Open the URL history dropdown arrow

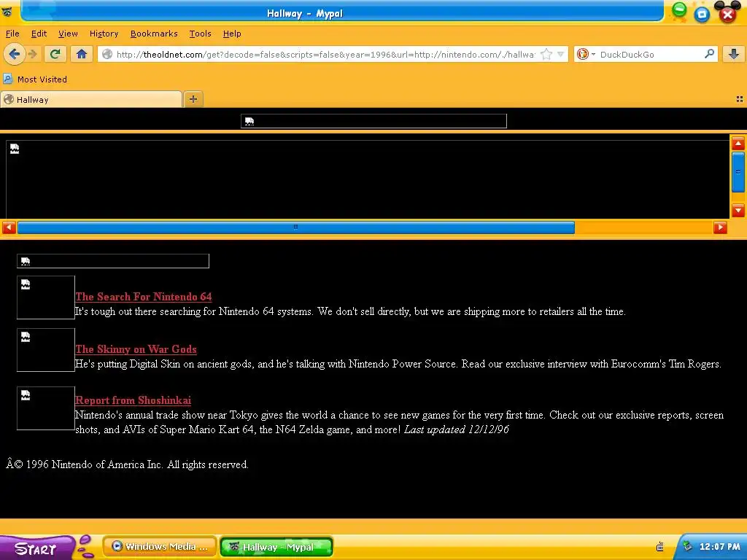561,54
